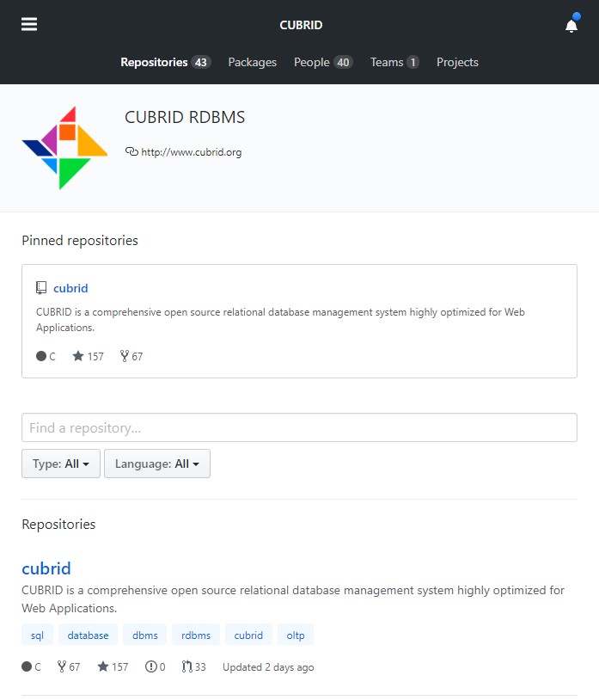Click the CUBRID organization logo

tap(64, 148)
